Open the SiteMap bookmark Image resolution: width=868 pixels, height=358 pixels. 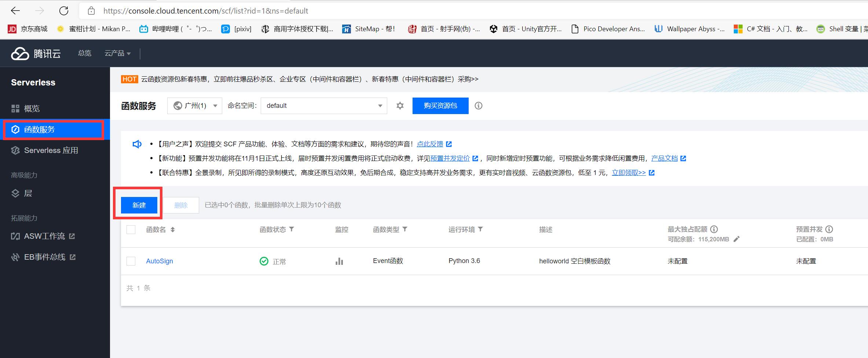[369, 29]
